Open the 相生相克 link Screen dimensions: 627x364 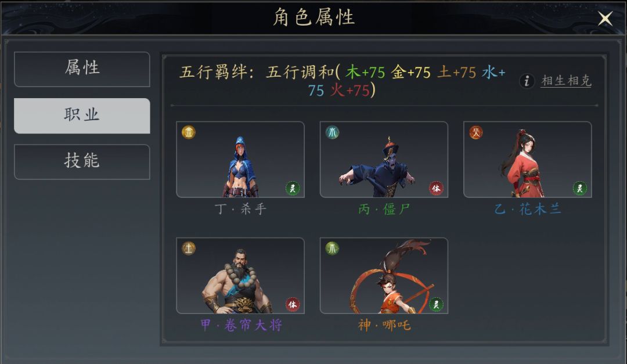(x=566, y=81)
